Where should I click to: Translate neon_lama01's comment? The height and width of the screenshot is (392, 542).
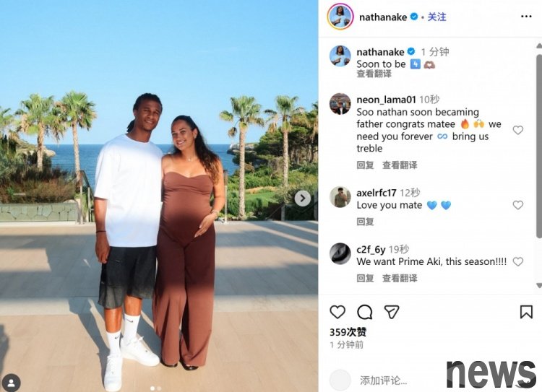[x=400, y=165]
